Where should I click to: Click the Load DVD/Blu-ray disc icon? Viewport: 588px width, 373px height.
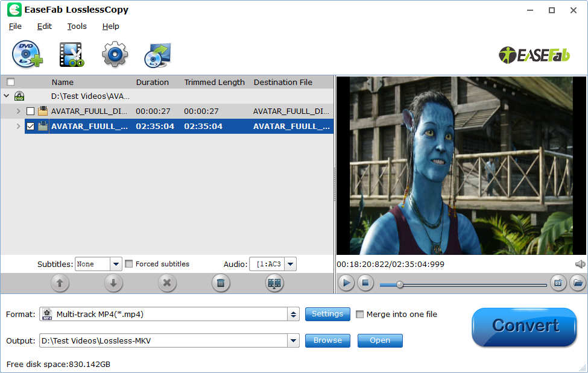point(27,54)
